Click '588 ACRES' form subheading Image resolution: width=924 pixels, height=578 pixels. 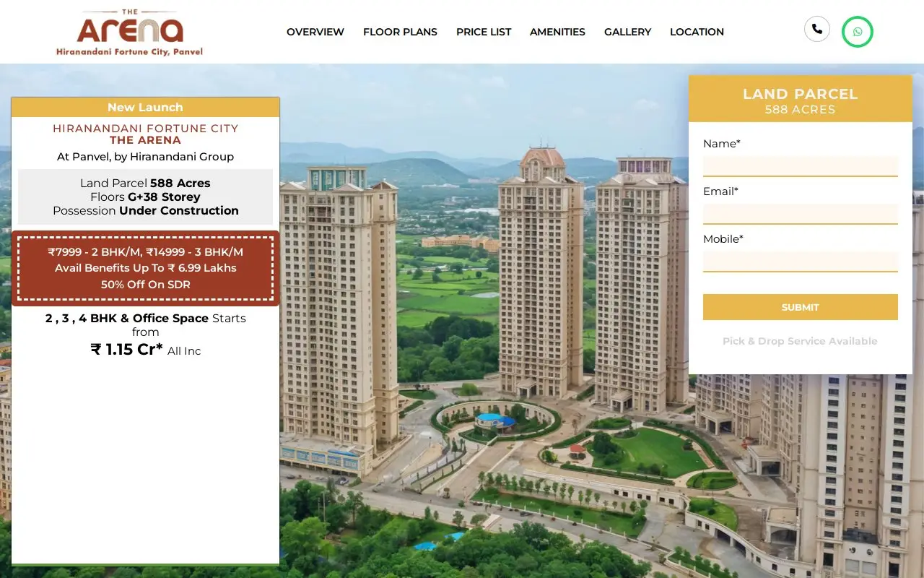(801, 110)
